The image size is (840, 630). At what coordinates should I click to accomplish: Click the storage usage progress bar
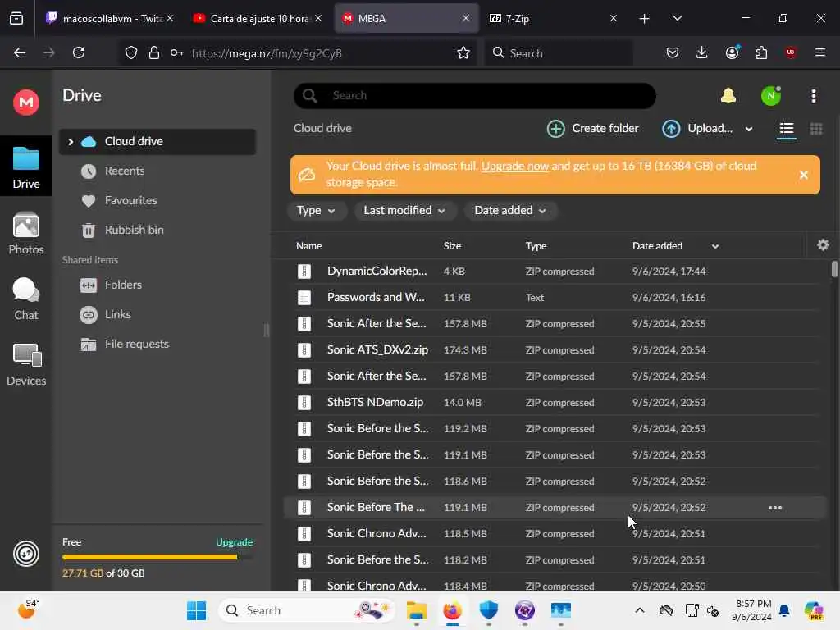(157, 557)
